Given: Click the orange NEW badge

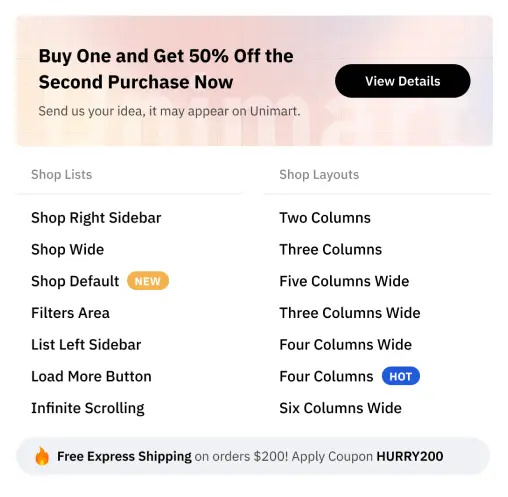Looking at the screenshot, I should (148, 281).
